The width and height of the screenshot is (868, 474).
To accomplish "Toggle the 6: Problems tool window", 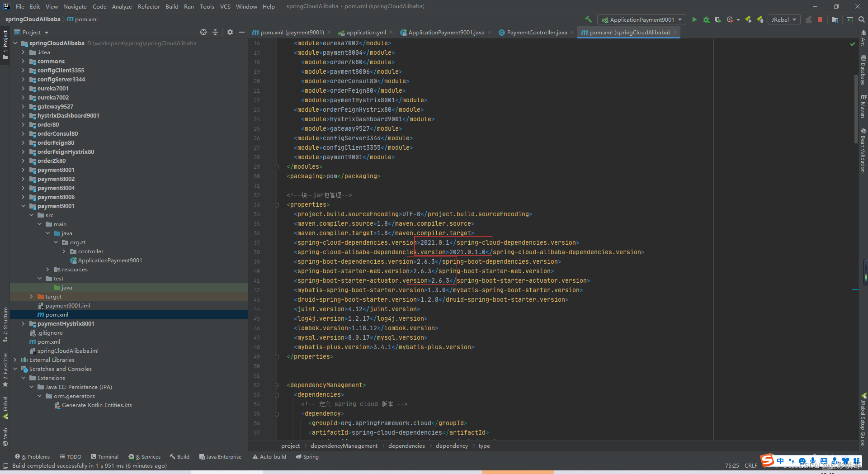I will point(32,457).
